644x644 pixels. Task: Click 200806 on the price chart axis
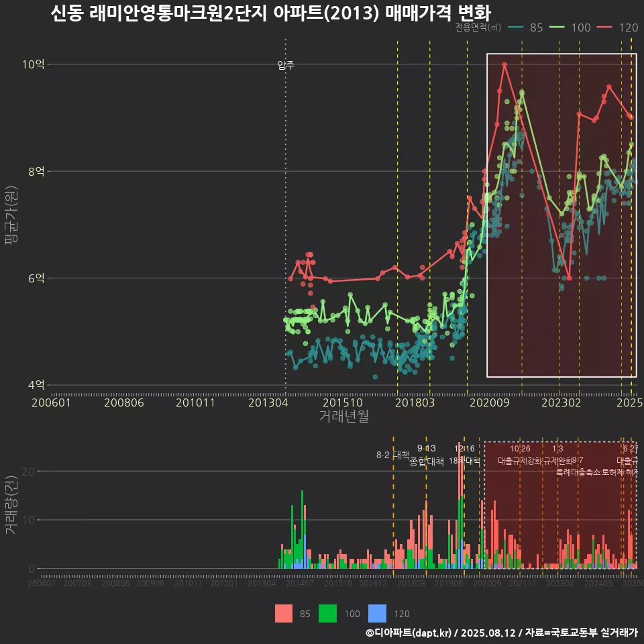click(123, 402)
